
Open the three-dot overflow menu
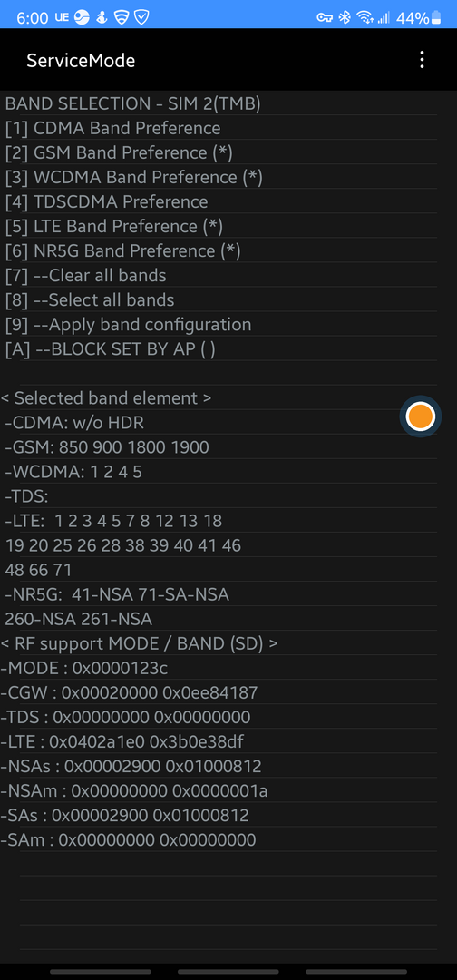(422, 60)
